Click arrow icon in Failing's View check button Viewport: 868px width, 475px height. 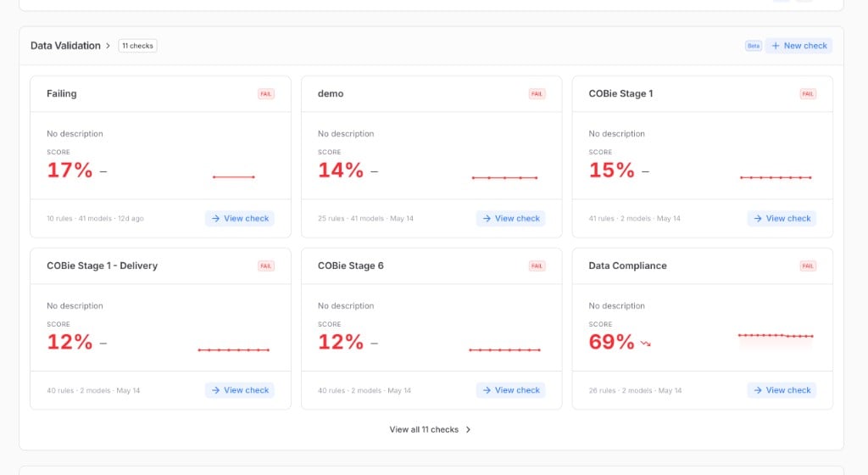tap(215, 218)
